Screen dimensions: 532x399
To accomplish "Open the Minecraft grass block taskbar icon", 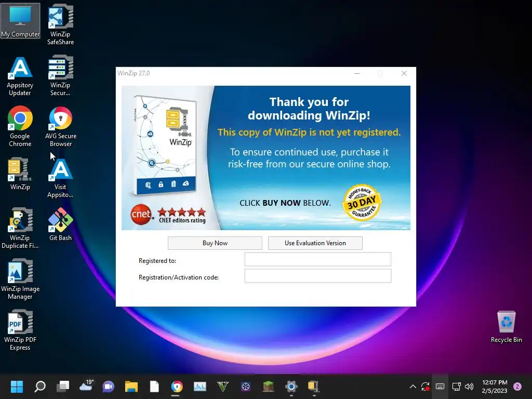I will point(269,387).
